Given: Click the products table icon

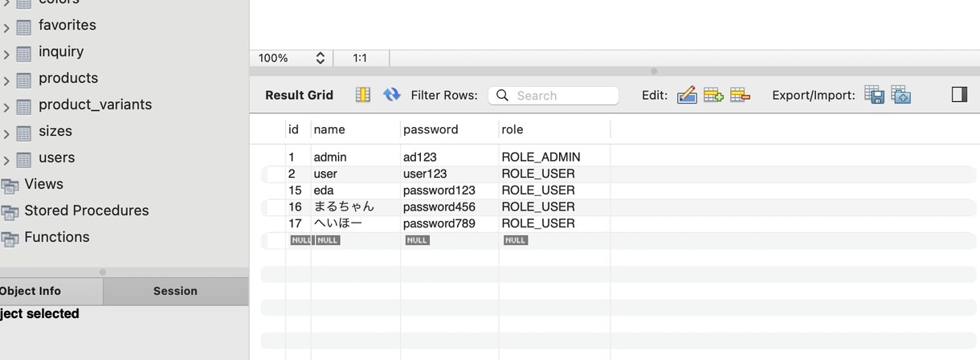Looking at the screenshot, I should pos(24,80).
